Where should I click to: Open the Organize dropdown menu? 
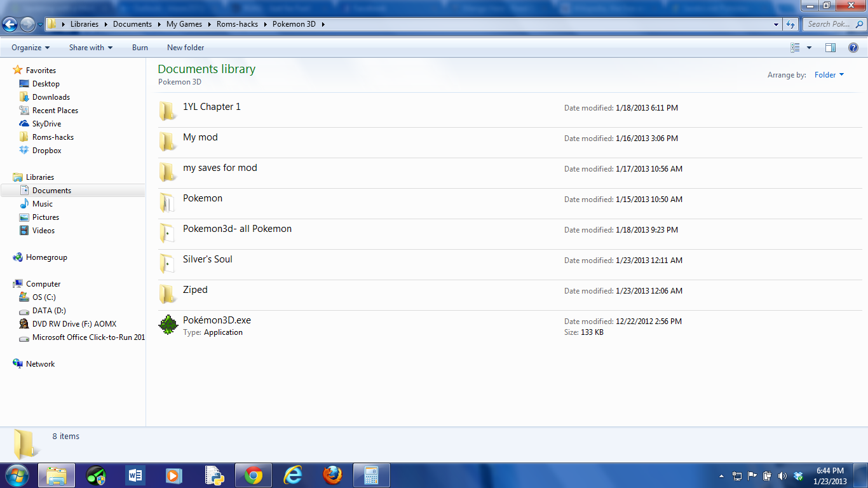31,48
